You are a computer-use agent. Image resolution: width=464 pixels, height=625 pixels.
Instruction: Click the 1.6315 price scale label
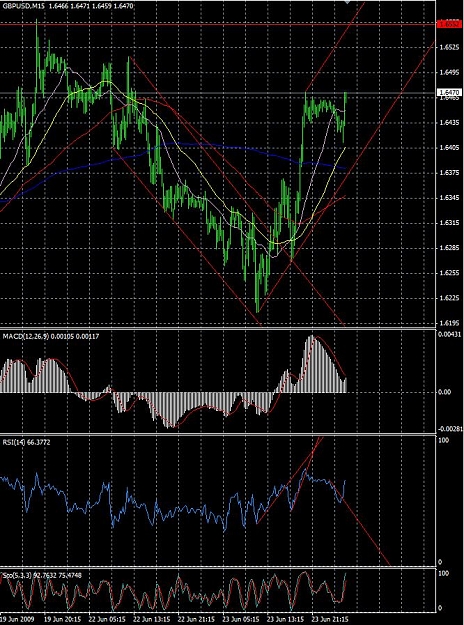(x=448, y=222)
